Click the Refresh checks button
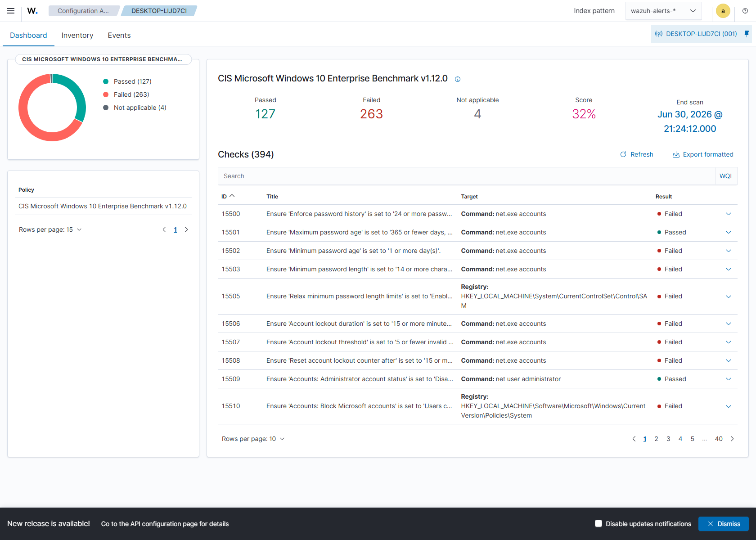 pyautogui.click(x=637, y=154)
